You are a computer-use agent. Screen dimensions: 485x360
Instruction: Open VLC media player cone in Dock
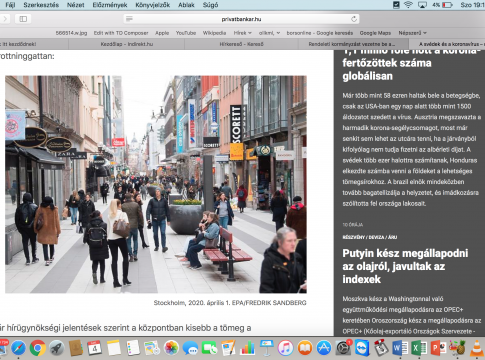click(x=477, y=348)
